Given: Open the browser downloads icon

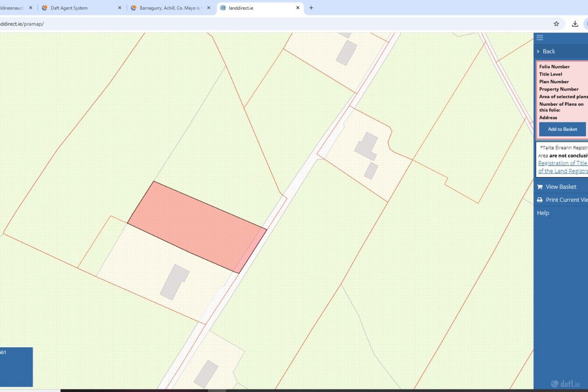Looking at the screenshot, I should coord(575,24).
